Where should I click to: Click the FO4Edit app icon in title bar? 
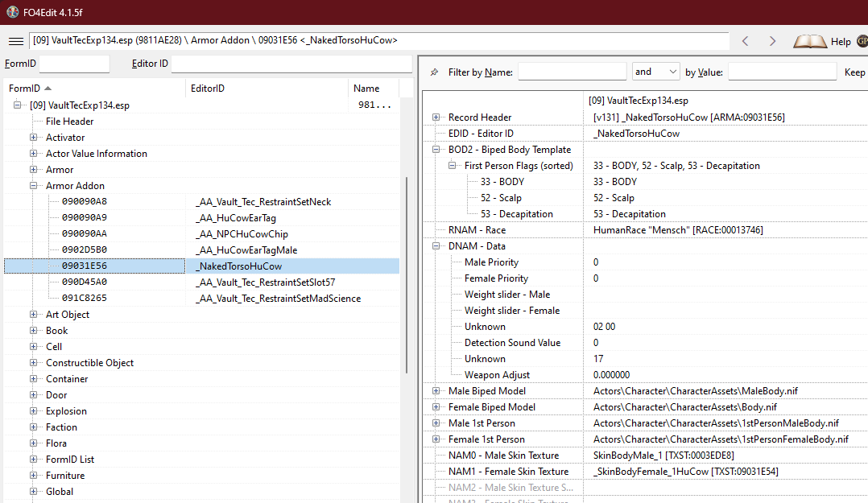click(12, 12)
